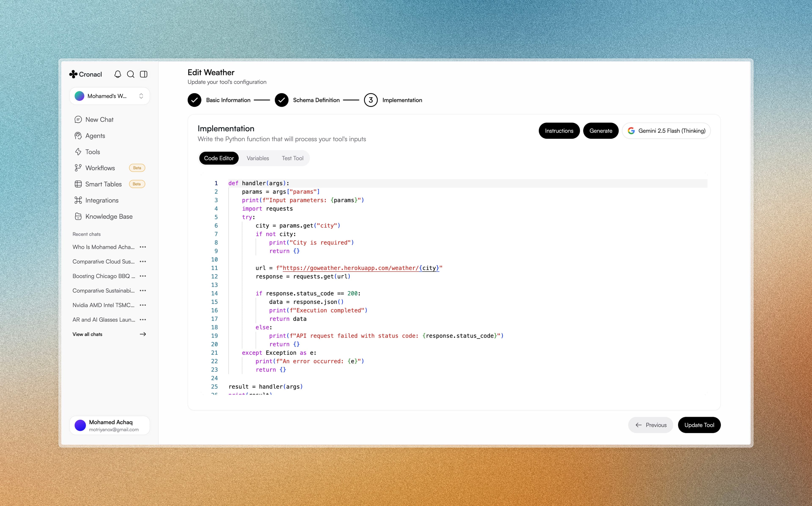Image resolution: width=812 pixels, height=506 pixels.
Task: Open options for Boosting Chicago BBQ chat
Action: pyautogui.click(x=143, y=276)
